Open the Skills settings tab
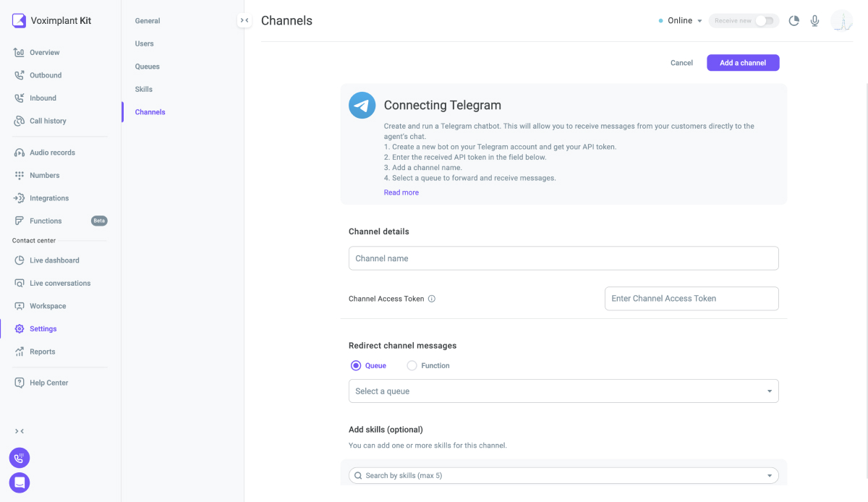The width and height of the screenshot is (868, 502). coord(144,89)
